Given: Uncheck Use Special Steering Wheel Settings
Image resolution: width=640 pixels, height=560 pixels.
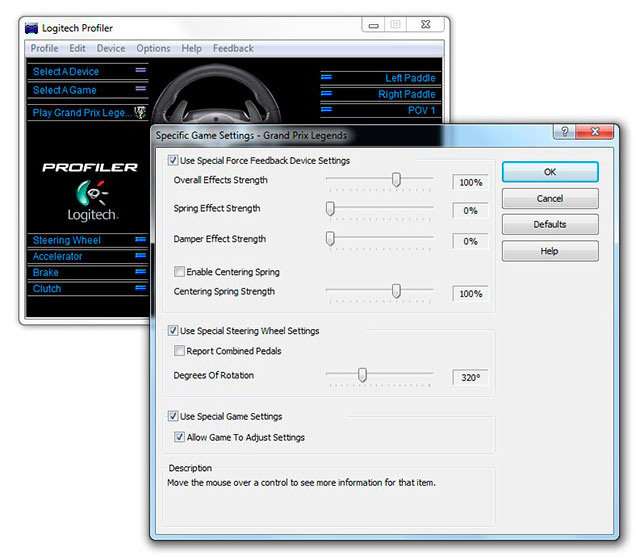Looking at the screenshot, I should pos(173,331).
